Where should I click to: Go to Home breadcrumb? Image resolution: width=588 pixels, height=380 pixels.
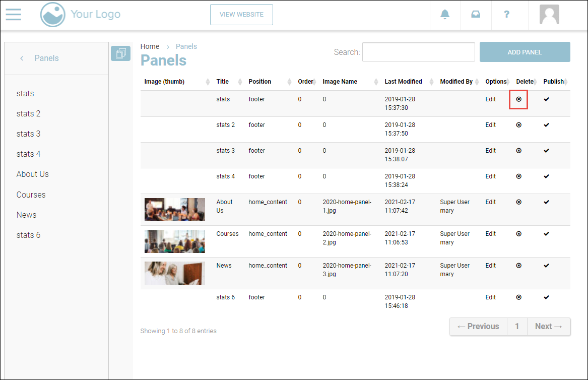point(150,46)
